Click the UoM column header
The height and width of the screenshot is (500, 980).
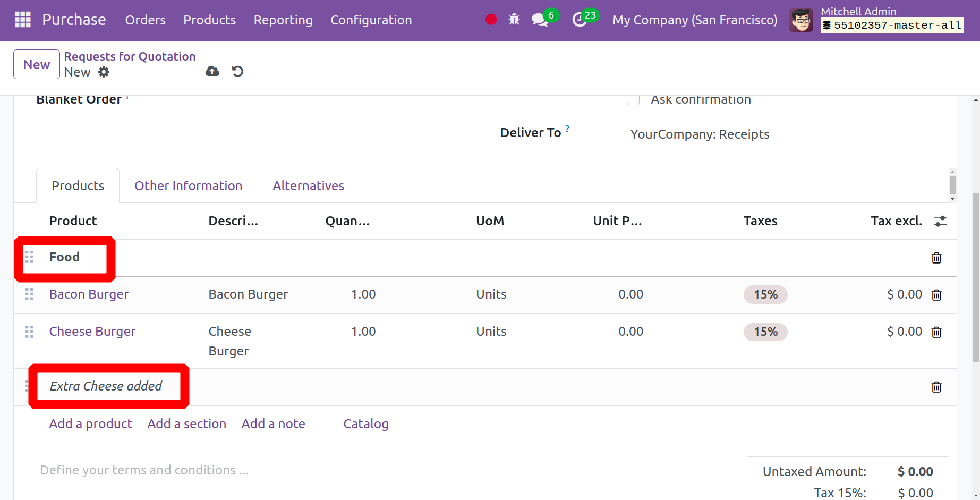(x=490, y=221)
